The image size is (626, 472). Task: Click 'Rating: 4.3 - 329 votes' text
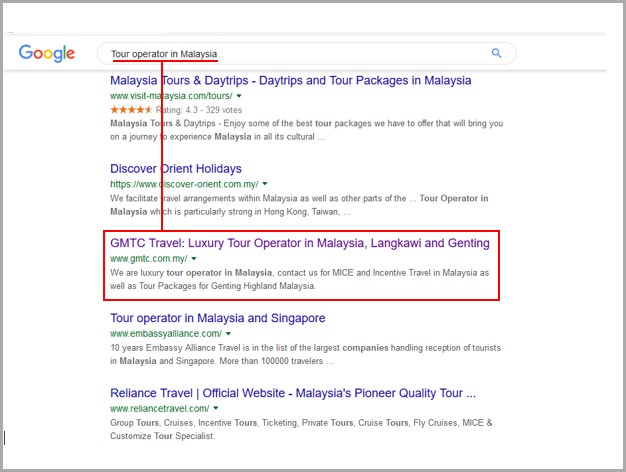[199, 110]
